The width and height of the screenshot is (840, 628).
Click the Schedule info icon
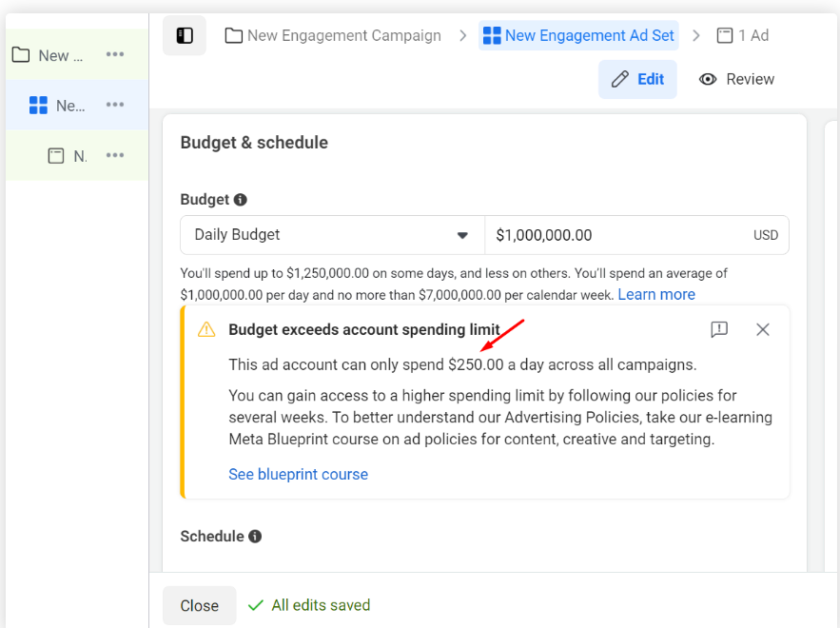pyautogui.click(x=255, y=537)
